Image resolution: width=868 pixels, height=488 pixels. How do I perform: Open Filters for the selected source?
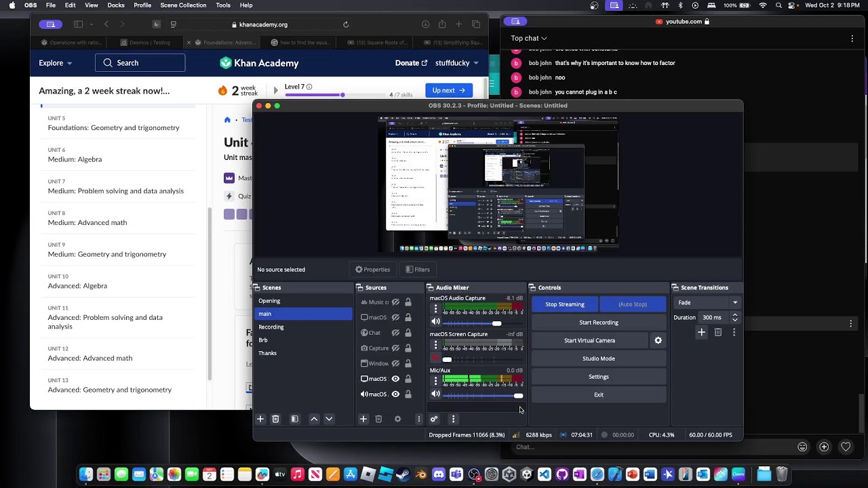click(x=418, y=270)
